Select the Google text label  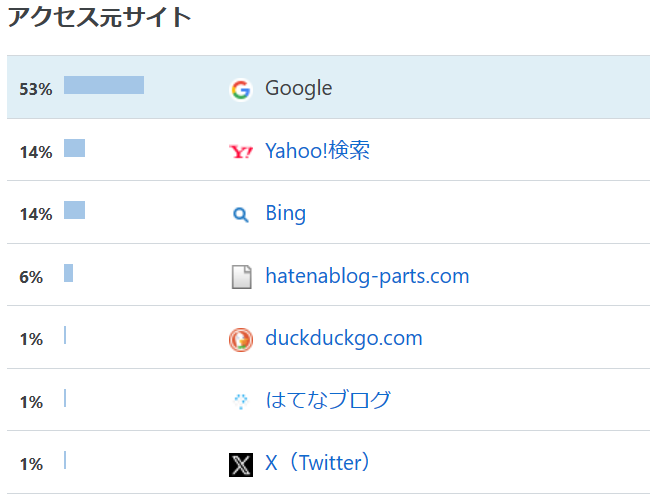tap(299, 88)
